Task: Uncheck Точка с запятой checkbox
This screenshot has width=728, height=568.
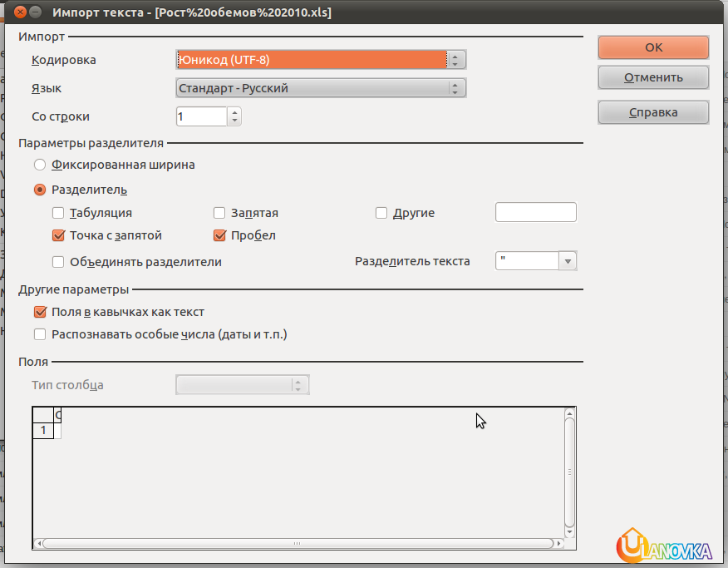Action: pyautogui.click(x=58, y=235)
